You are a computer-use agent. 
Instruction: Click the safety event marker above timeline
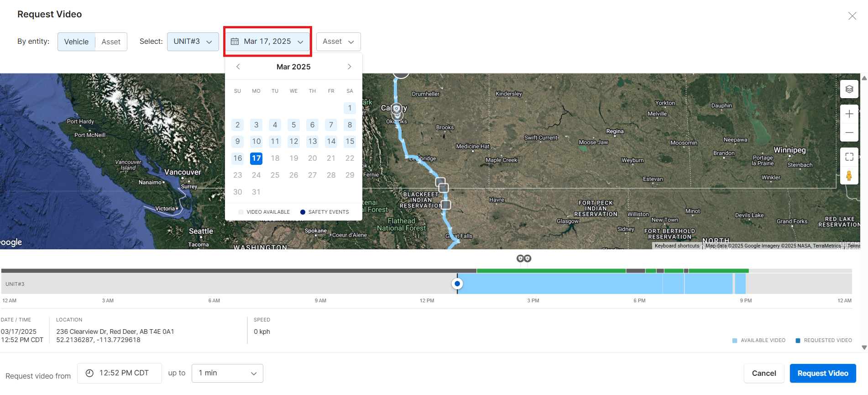(523, 259)
